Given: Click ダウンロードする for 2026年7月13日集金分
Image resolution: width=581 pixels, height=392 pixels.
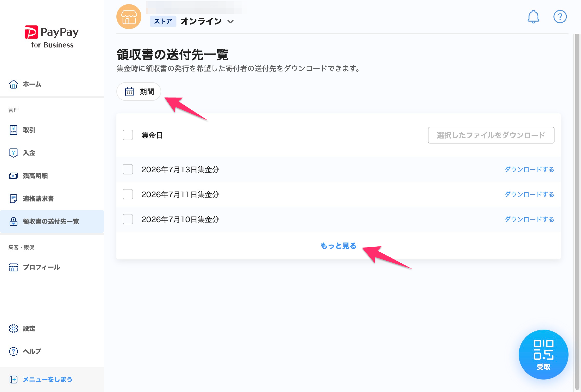Looking at the screenshot, I should [x=529, y=169].
